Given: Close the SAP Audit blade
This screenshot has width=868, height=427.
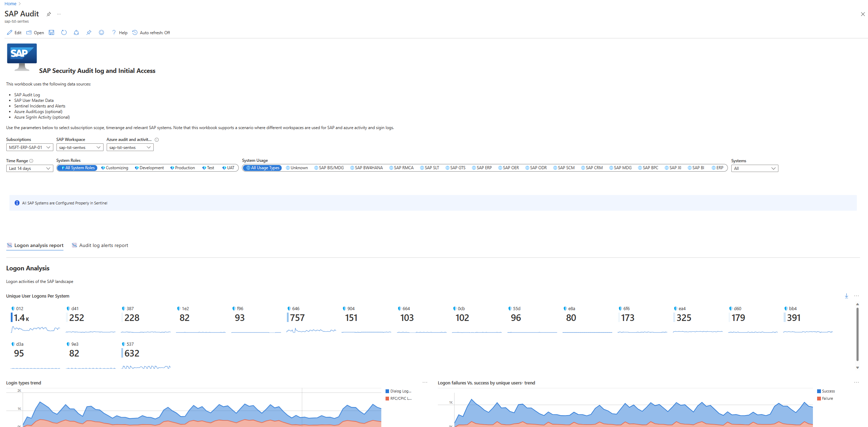Looking at the screenshot, I should (x=863, y=14).
